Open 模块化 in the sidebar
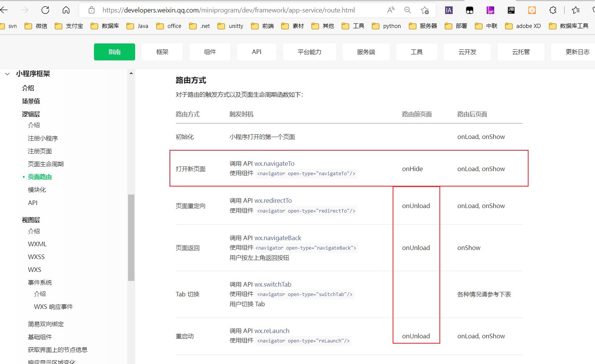 click(37, 190)
